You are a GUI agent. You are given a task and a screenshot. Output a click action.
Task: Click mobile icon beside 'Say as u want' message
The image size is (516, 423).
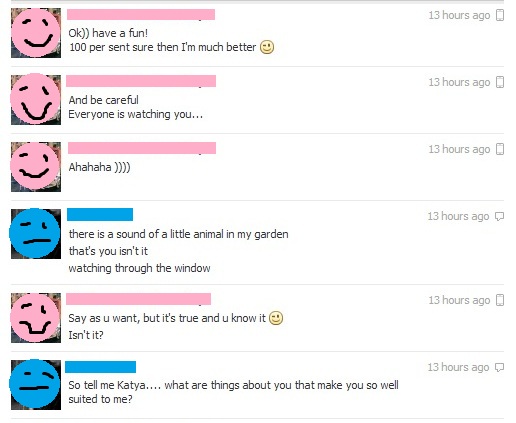pyautogui.click(x=500, y=300)
